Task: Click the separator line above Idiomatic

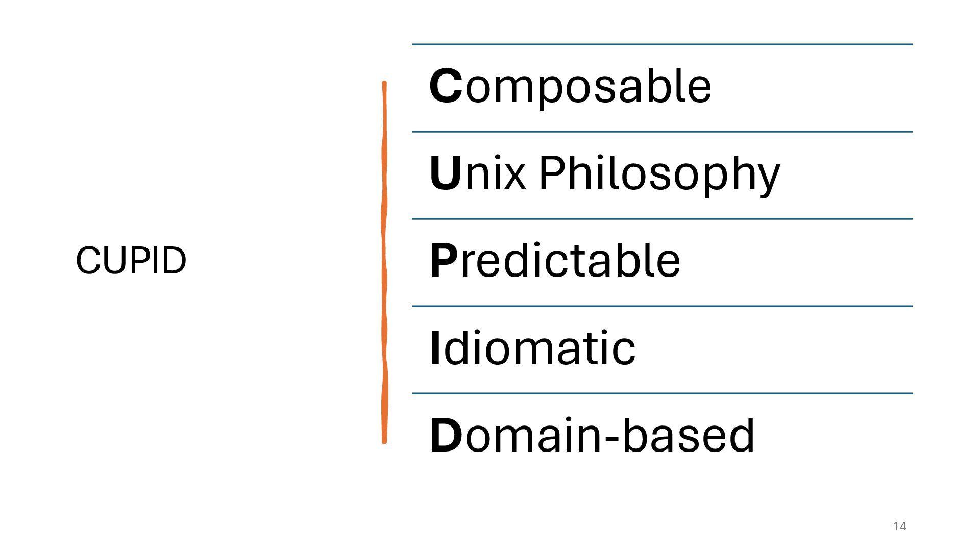Action: 662,306
